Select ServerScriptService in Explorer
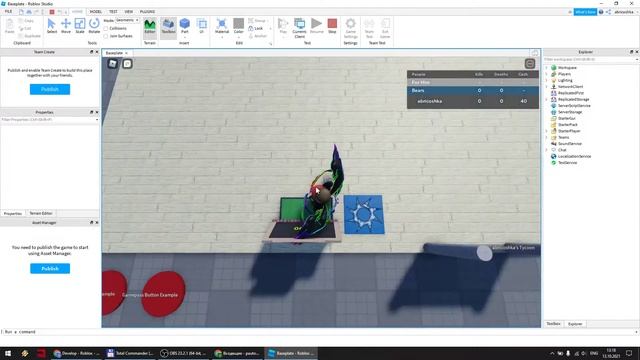 [573, 106]
